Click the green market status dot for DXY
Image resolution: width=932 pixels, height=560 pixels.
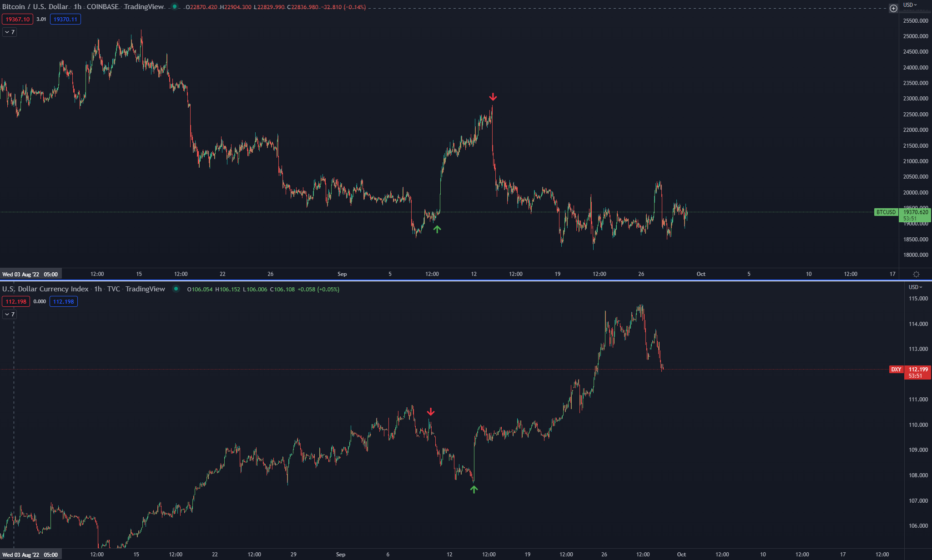(176, 289)
